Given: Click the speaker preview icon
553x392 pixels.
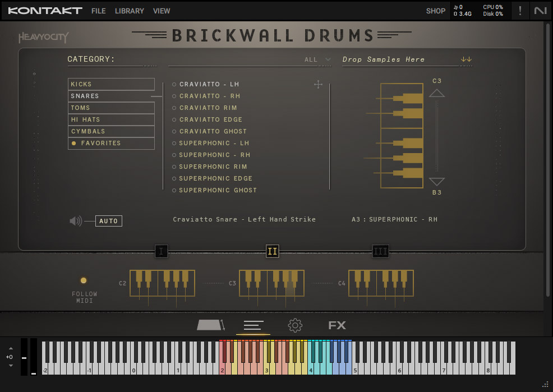Looking at the screenshot, I should tap(76, 221).
